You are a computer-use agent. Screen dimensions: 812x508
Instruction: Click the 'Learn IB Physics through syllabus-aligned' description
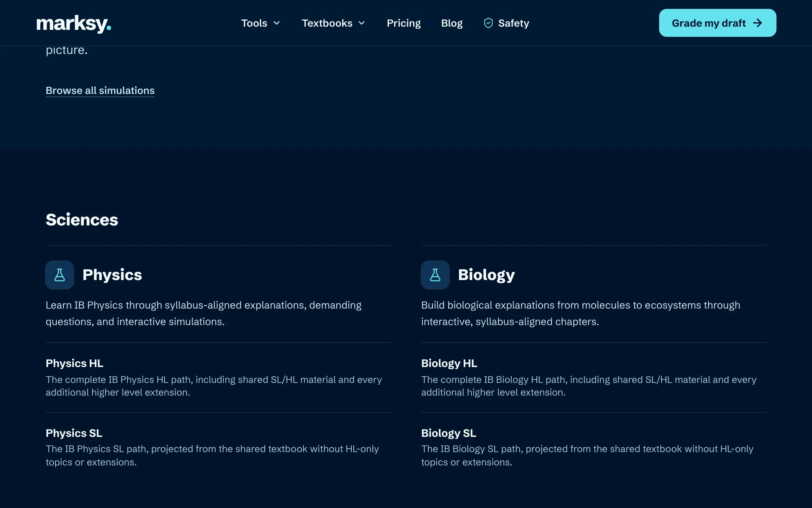coord(203,313)
